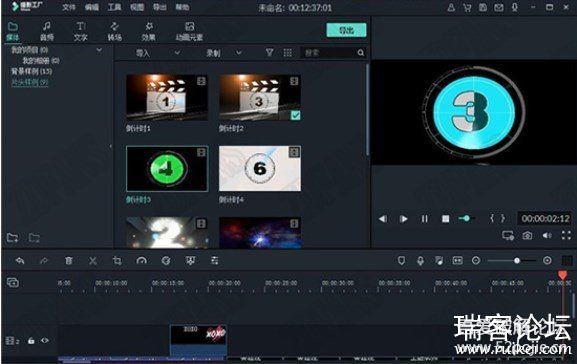Toggle the grid view icon
The height and width of the screenshot is (364, 577).
pos(288,53)
